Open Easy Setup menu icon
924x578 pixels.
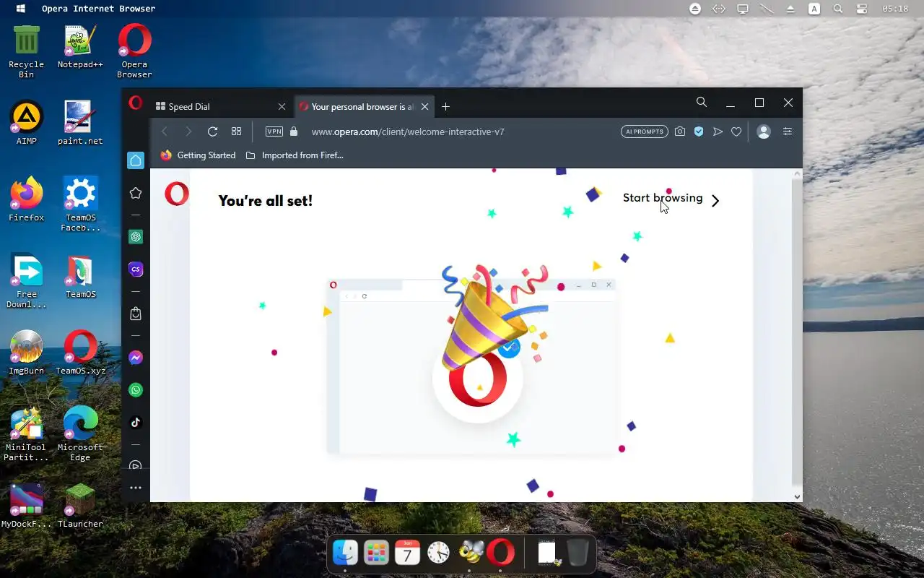pos(788,131)
